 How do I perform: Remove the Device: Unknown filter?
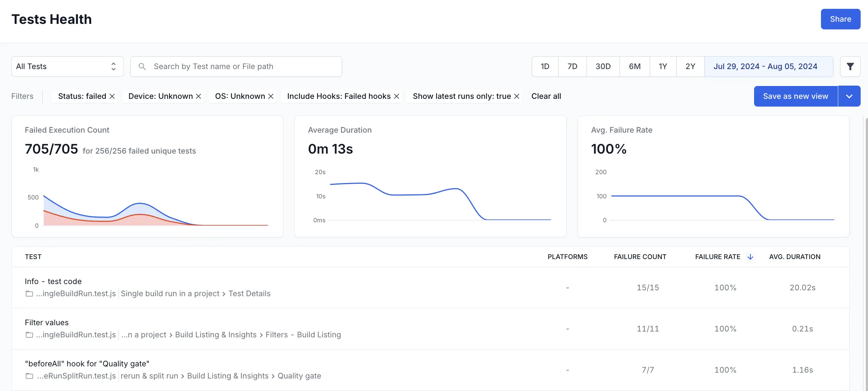point(198,96)
